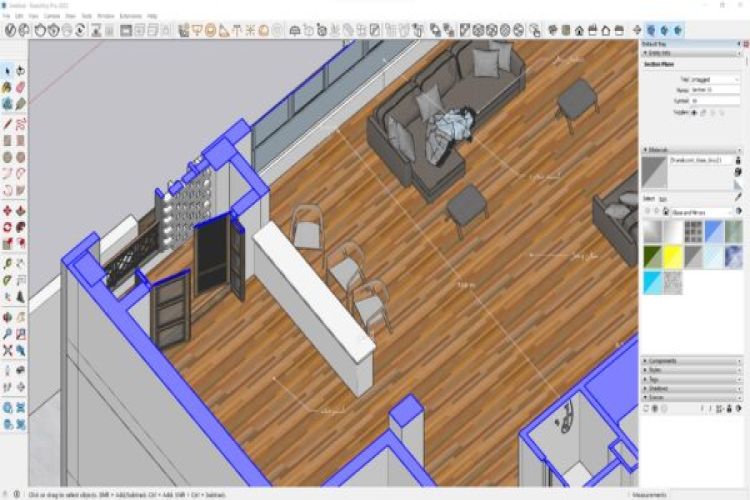Pick the Eraser tool in left toolbar
The height and width of the screenshot is (500, 750).
21,87
